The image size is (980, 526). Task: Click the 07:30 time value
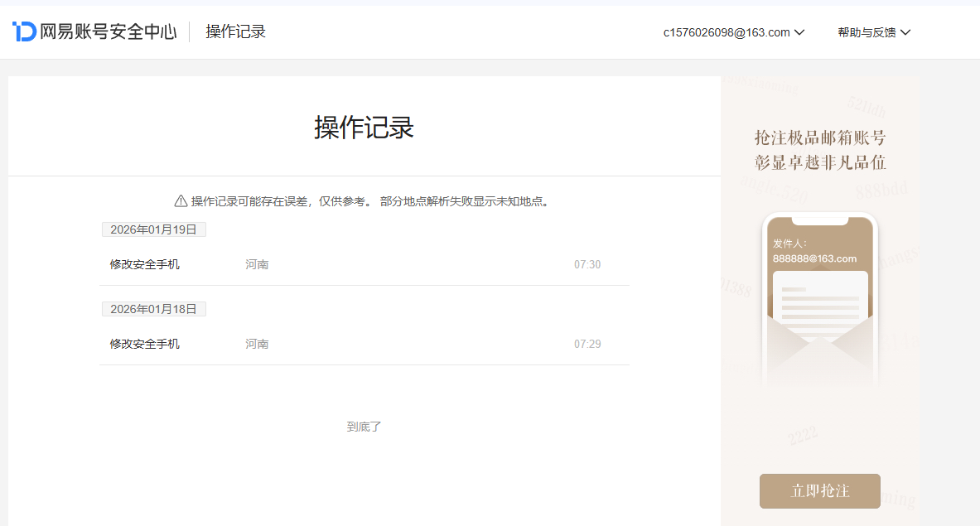[x=587, y=265]
